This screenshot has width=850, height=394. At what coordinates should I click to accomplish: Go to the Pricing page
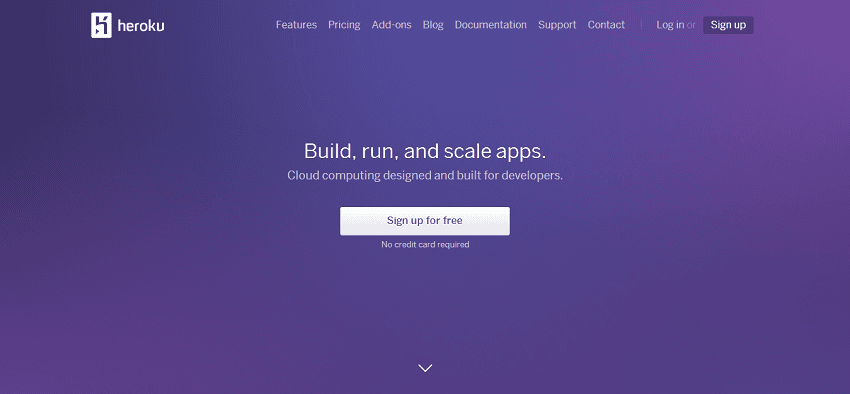(x=344, y=25)
